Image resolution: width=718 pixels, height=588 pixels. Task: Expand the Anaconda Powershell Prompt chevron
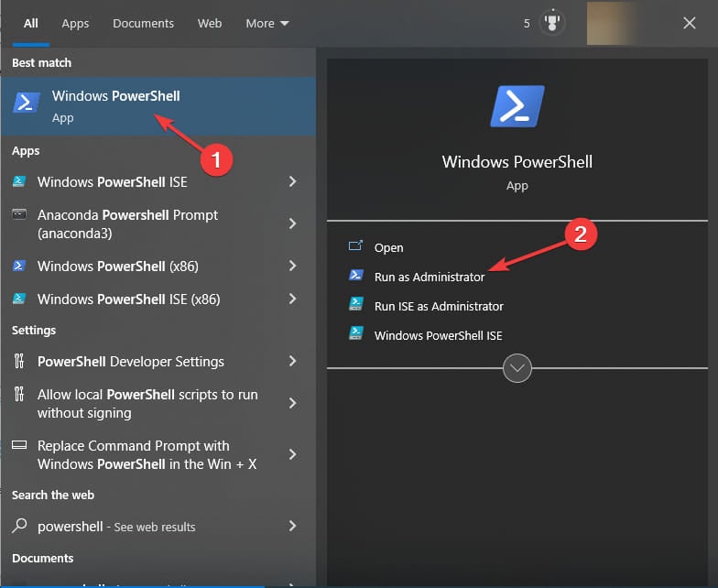292,223
